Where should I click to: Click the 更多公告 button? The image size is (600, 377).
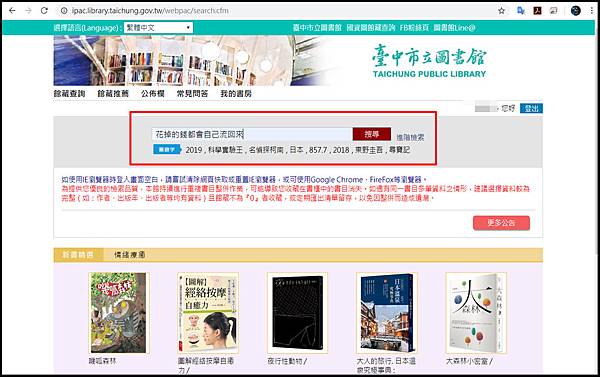501,223
